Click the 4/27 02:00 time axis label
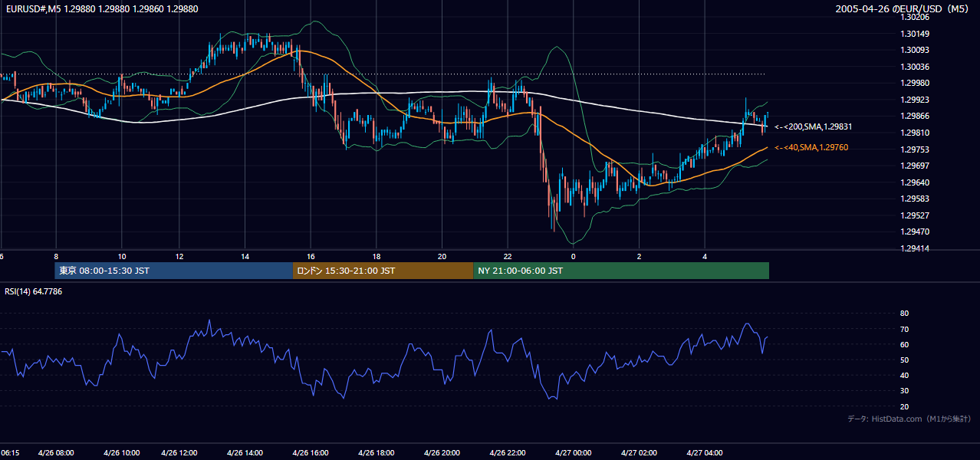Screen dimensions: 980x460 [640, 453]
